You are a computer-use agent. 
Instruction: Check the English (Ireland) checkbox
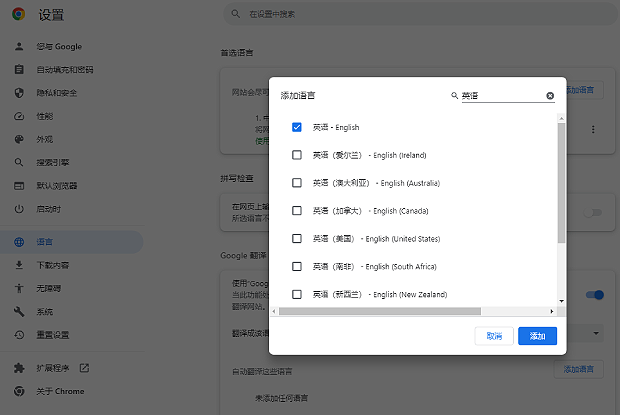click(297, 155)
